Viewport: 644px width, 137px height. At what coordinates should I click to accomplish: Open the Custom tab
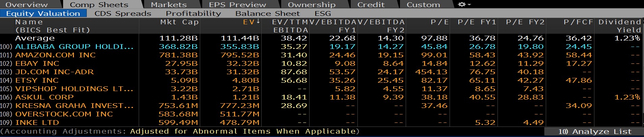click(x=423, y=4)
